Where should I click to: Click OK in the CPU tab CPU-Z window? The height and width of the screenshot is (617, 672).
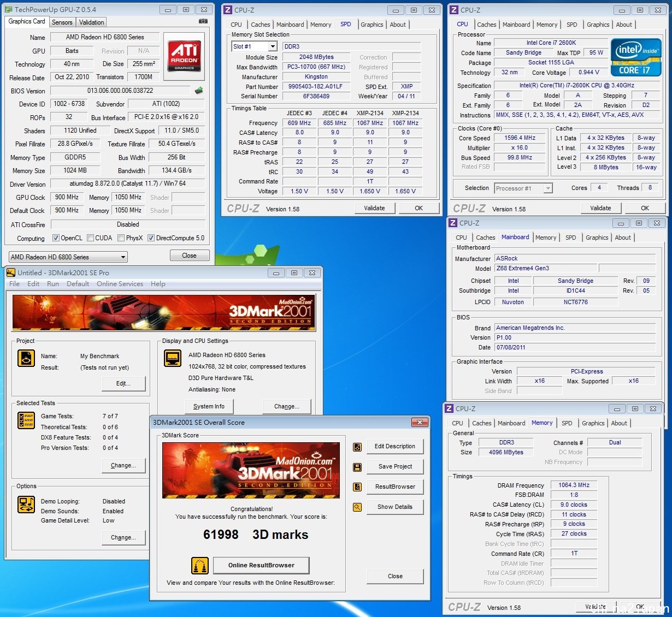[645, 208]
